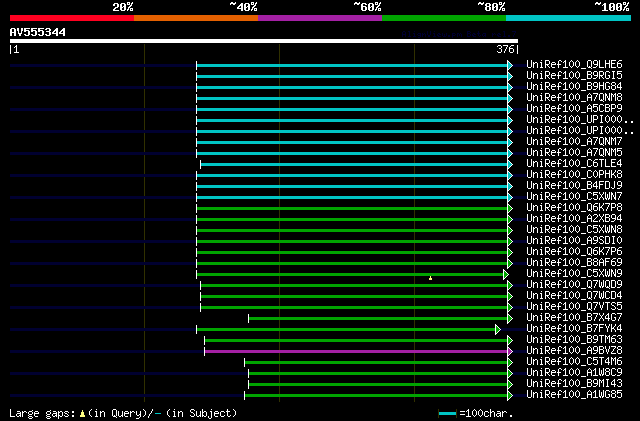
Task: Select the UniRef100_C5XWN7 hit label
Action: click(574, 197)
